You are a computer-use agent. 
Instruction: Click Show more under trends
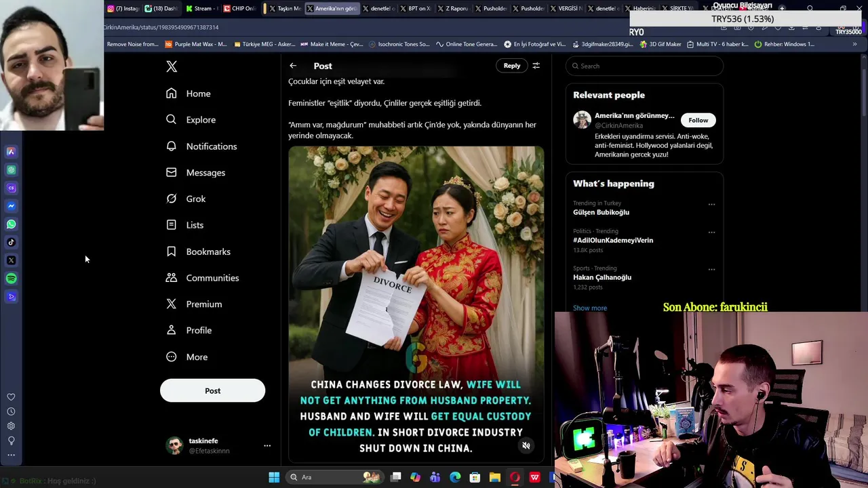[590, 308]
